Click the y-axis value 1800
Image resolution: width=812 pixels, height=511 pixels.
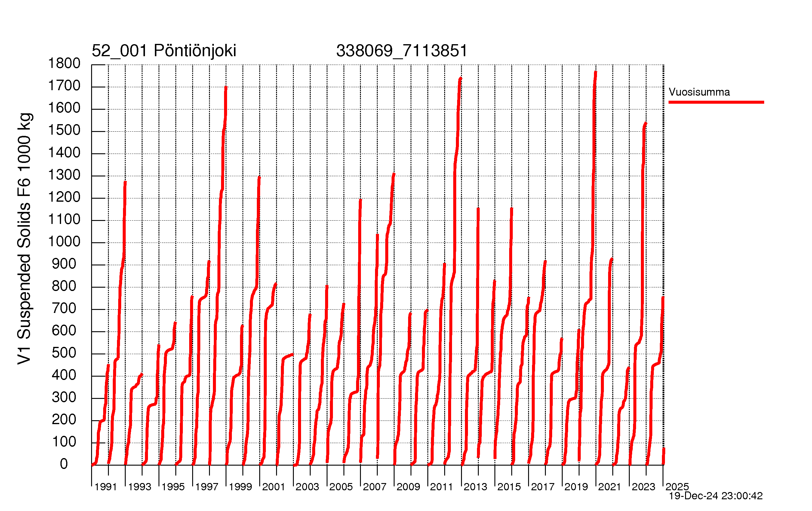64,63
